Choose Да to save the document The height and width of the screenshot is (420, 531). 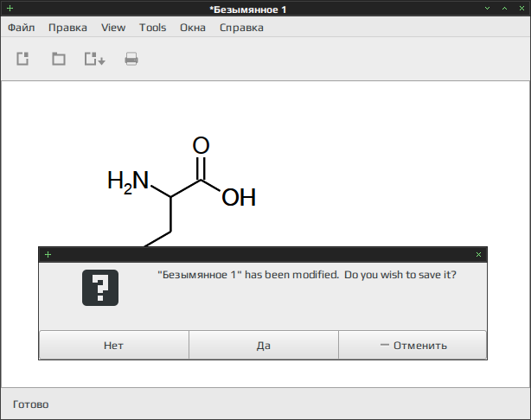pos(264,345)
